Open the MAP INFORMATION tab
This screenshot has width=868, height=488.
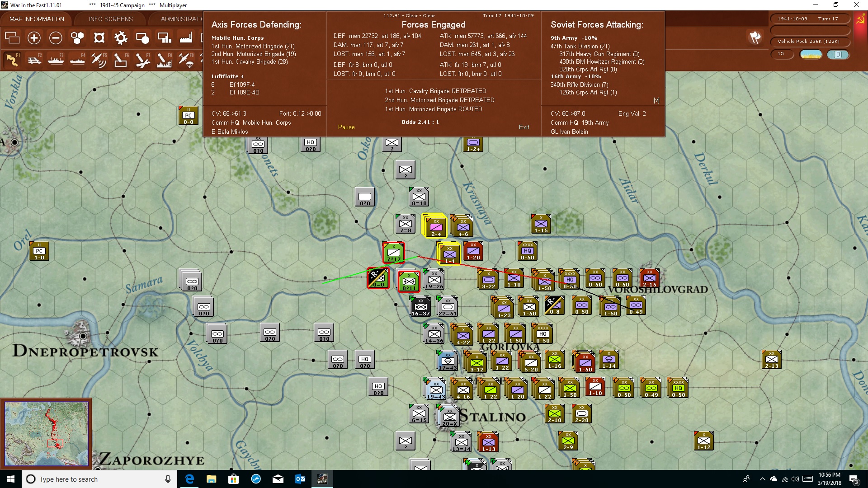(37, 19)
